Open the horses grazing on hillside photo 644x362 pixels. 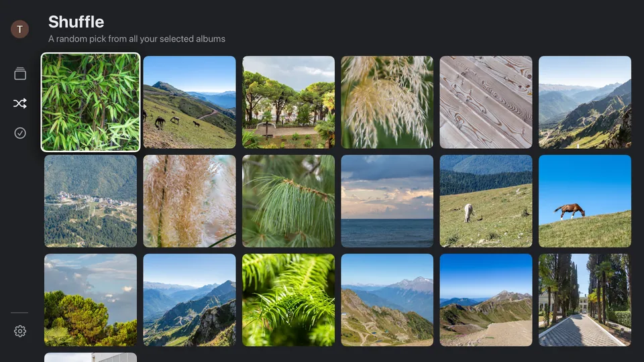[x=189, y=102]
